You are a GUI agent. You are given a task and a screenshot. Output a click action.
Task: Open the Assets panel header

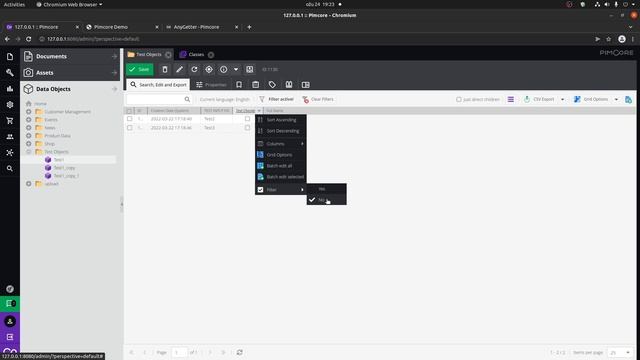tap(70, 73)
